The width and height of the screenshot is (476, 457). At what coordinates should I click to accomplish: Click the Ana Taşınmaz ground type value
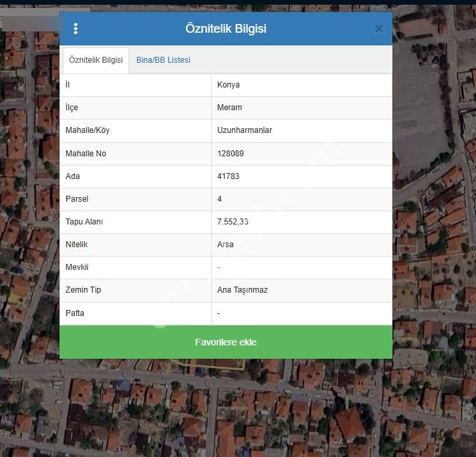point(243,290)
